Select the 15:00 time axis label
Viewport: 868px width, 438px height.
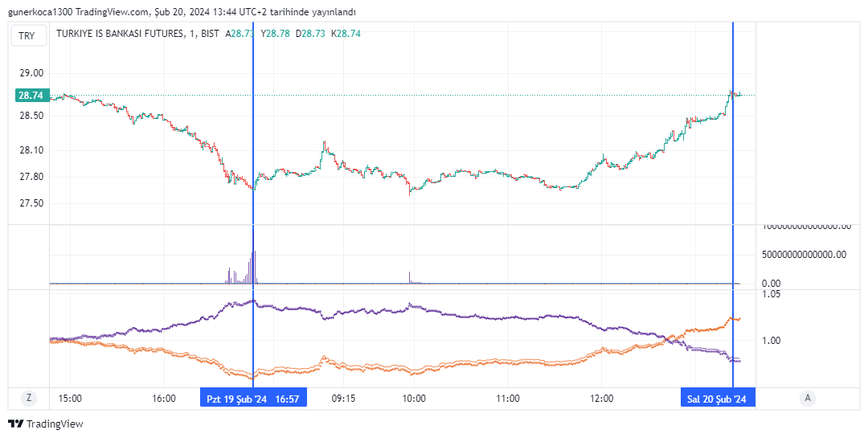pos(70,398)
